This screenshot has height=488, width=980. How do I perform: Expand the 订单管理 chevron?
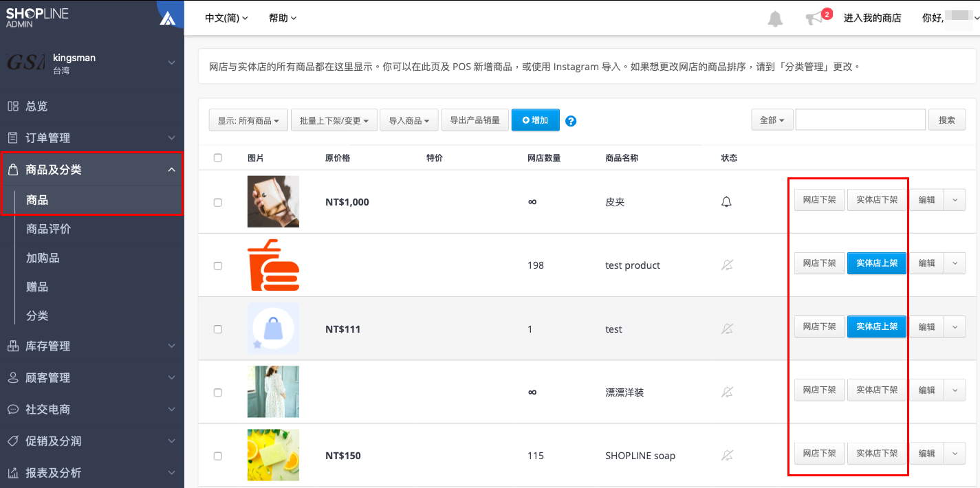point(172,137)
